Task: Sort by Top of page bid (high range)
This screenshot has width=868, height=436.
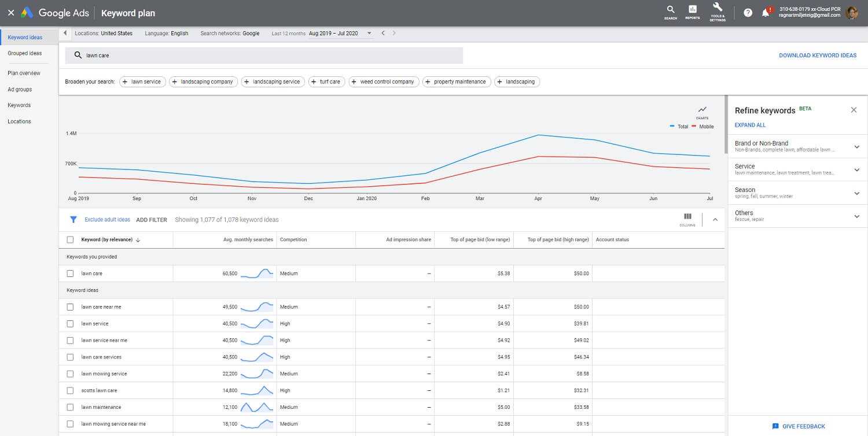Action: [x=558, y=239]
